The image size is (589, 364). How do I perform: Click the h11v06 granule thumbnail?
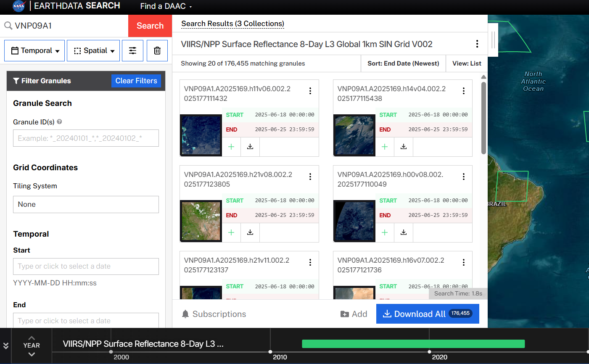click(x=201, y=135)
